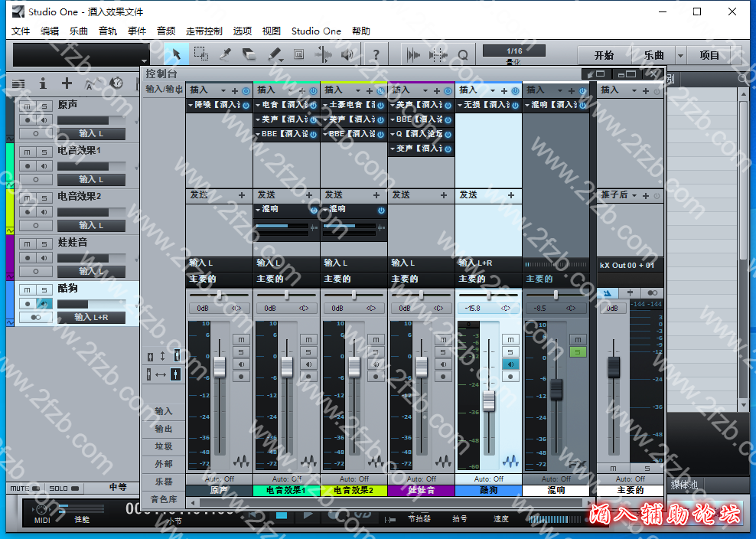This screenshot has height=539, width=756.
Task: Click the question mark help icon
Action: coord(376,55)
